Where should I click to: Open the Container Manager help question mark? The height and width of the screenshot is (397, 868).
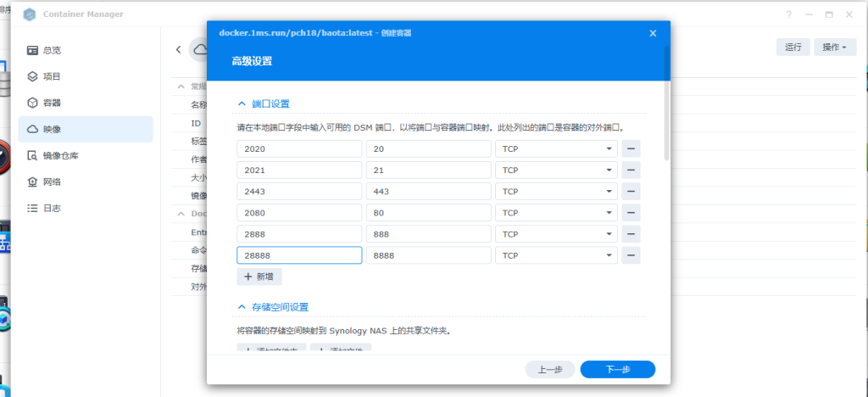coord(789,15)
